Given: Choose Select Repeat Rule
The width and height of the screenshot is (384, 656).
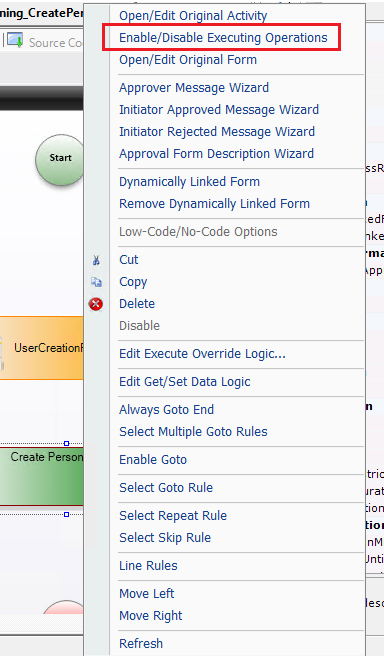Looking at the screenshot, I should point(173,516).
